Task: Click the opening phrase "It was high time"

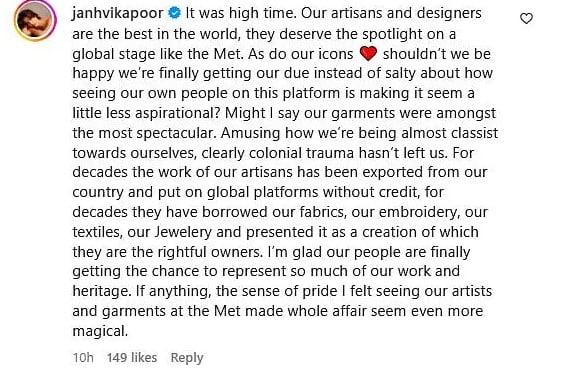Action: pos(241,13)
